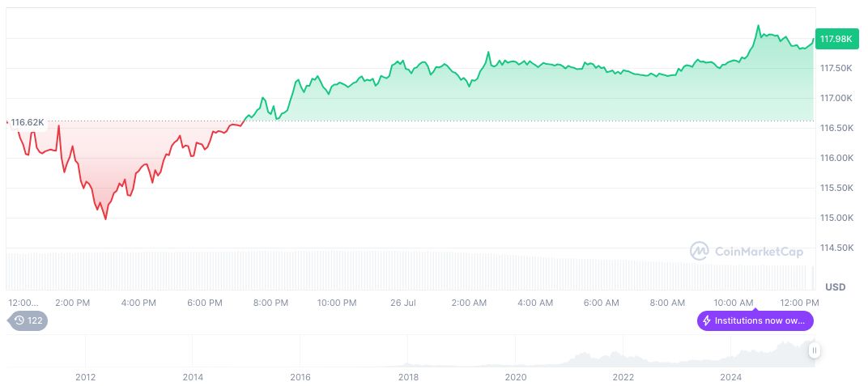Click the green 117.98K current price tag
868x386 pixels.
(x=836, y=39)
